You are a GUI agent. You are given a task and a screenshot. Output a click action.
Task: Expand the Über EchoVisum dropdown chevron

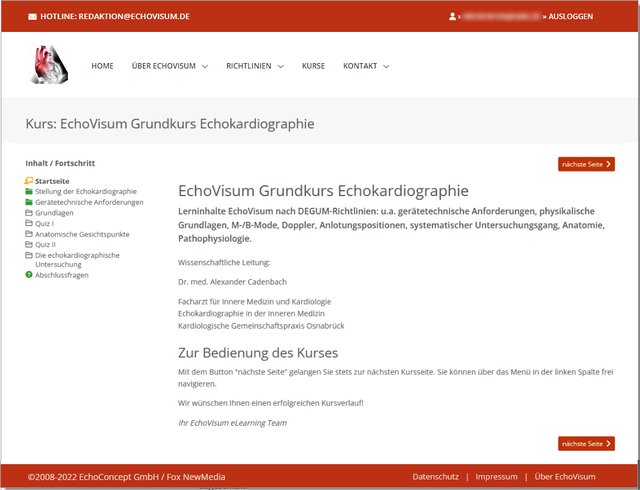pyautogui.click(x=205, y=66)
